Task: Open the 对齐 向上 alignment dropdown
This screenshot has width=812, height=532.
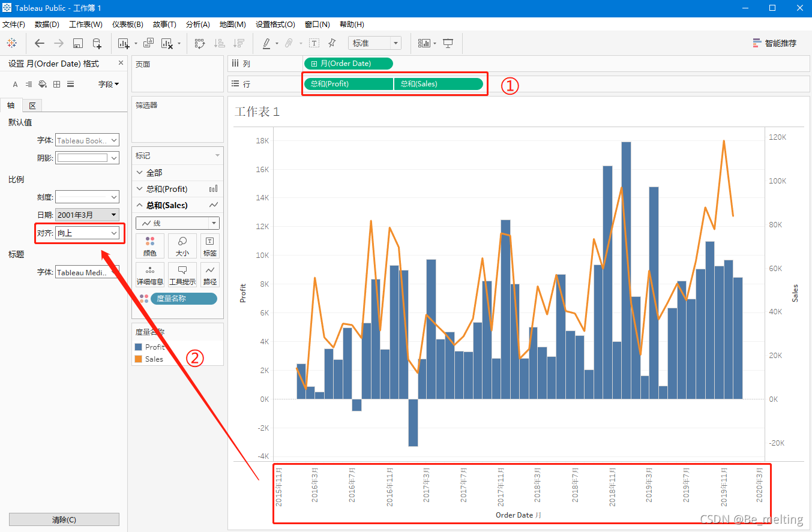Action: 87,233
